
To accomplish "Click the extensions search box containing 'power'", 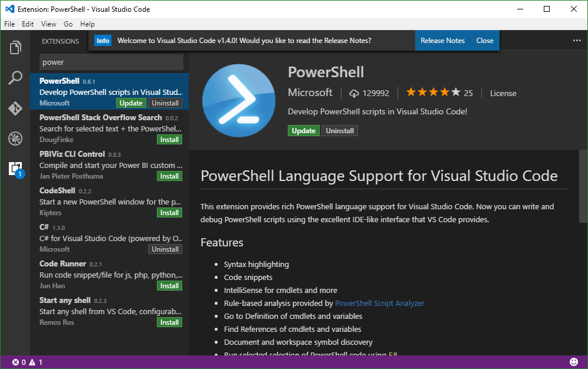I will click(x=111, y=61).
